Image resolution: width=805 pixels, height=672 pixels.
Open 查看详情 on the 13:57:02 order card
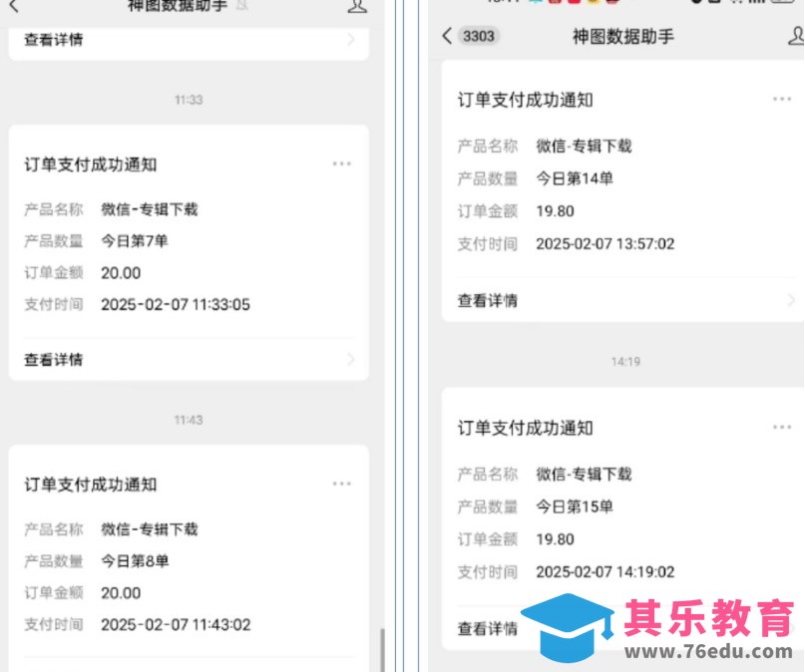coord(488,300)
